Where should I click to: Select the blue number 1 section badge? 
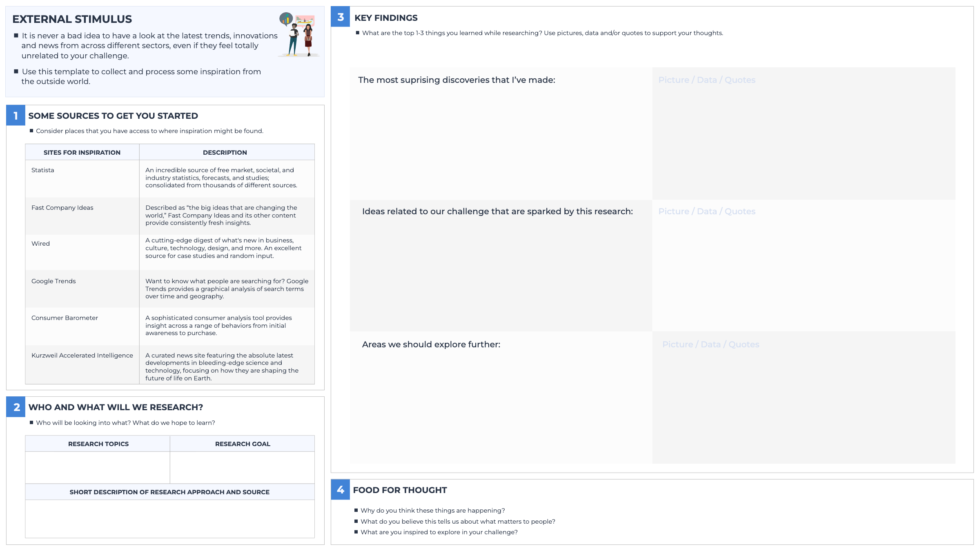[x=16, y=116]
